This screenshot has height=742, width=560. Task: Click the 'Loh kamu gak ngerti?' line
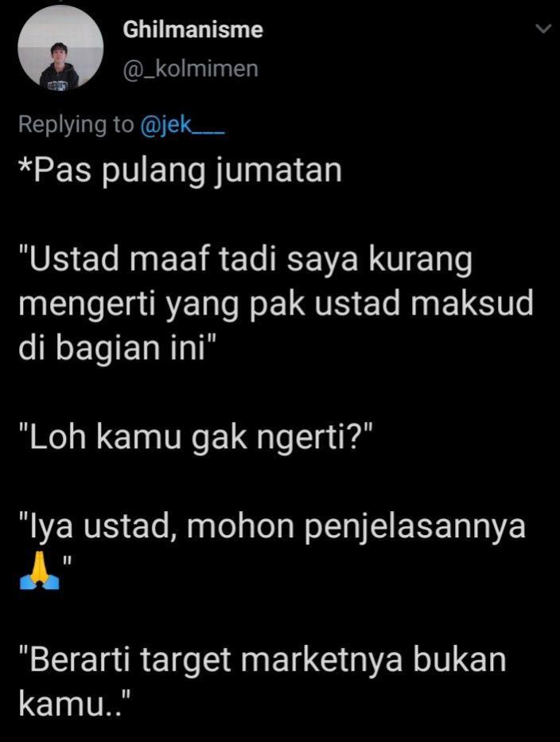(196, 438)
